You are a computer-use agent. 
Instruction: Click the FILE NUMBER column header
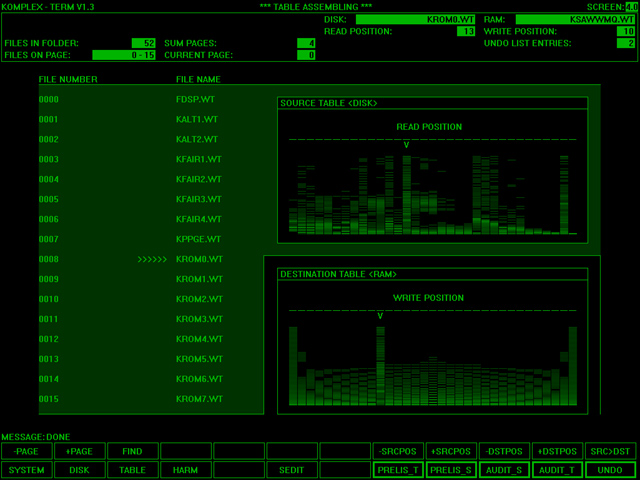click(68, 80)
